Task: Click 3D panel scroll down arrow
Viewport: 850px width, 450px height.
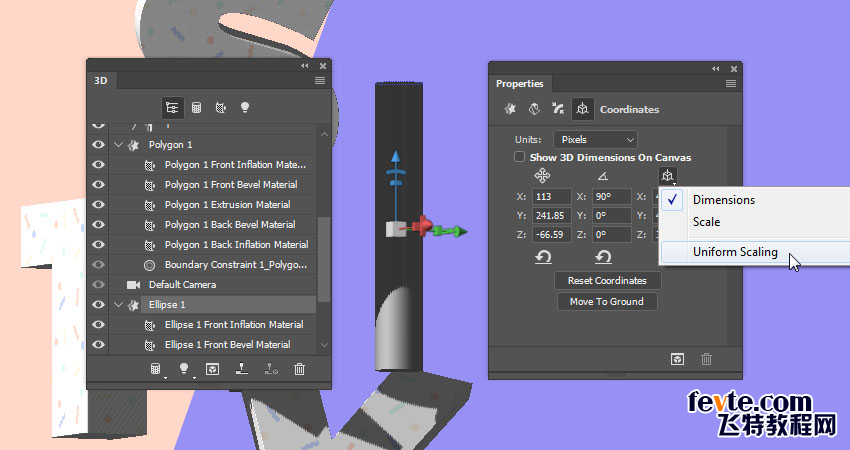Action: (324, 345)
